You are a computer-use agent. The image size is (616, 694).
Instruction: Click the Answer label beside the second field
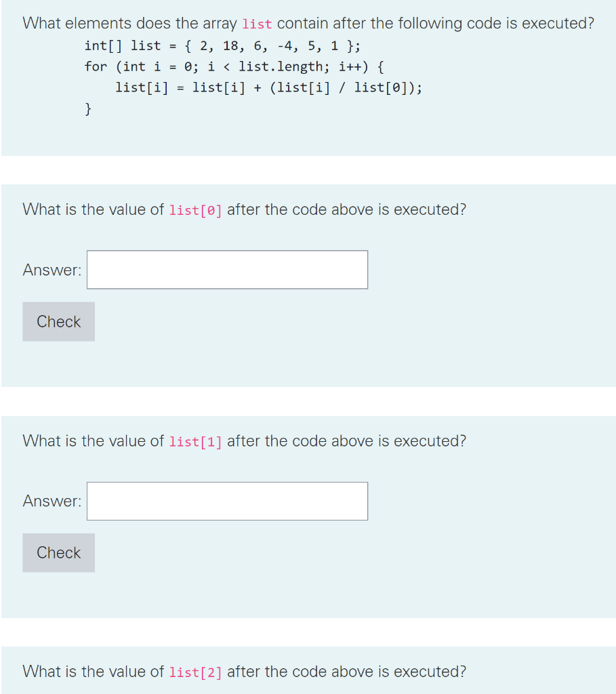pyautogui.click(x=51, y=501)
